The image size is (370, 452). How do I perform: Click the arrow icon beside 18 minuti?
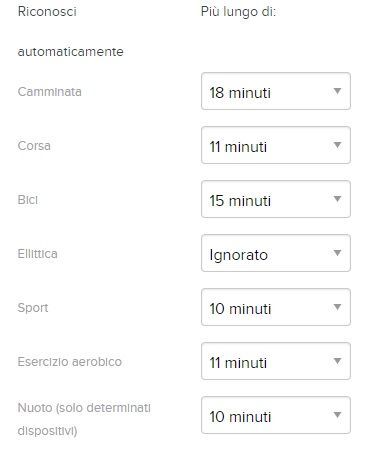coord(337,91)
